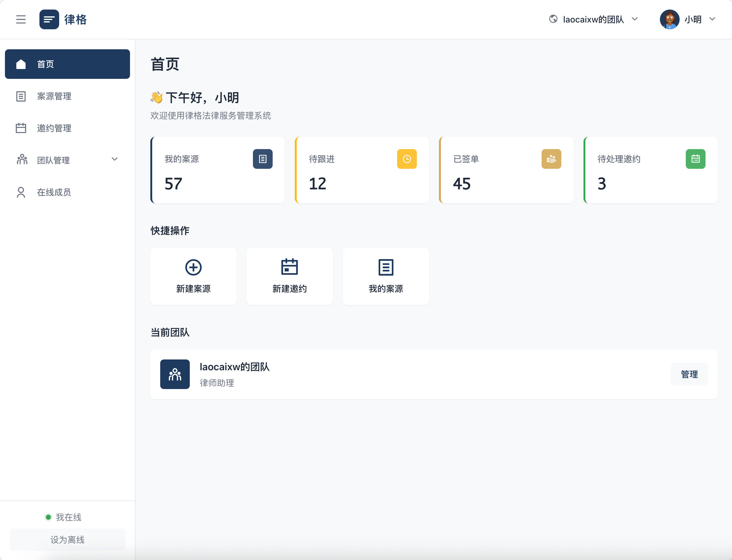The height and width of the screenshot is (560, 732).
Task: Click the 管理 button for current team
Action: [x=689, y=374]
